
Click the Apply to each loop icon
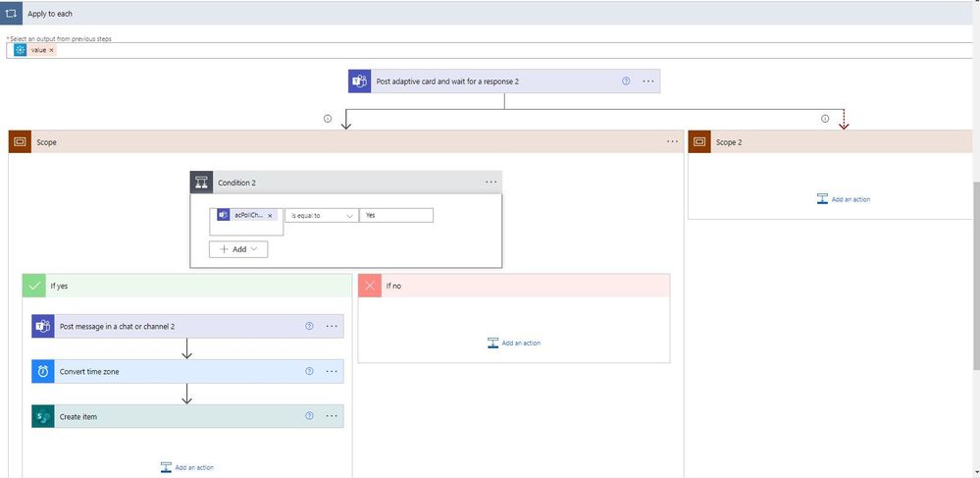coord(11,13)
